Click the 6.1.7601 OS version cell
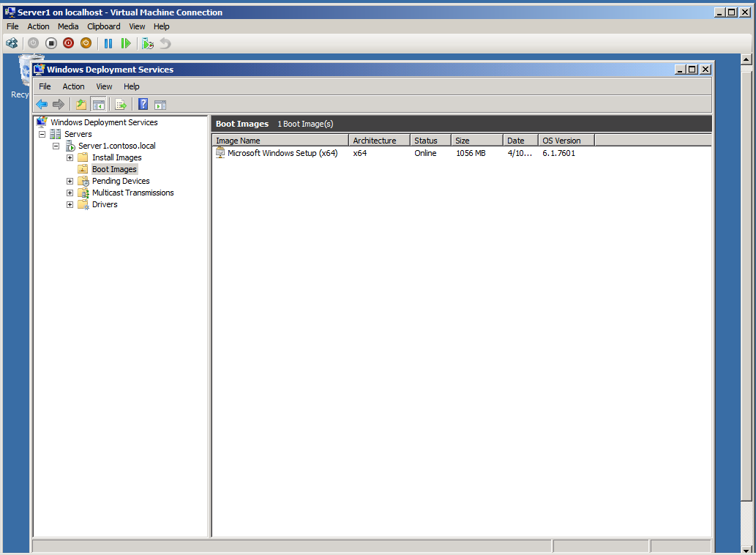756x555 pixels. click(x=559, y=153)
